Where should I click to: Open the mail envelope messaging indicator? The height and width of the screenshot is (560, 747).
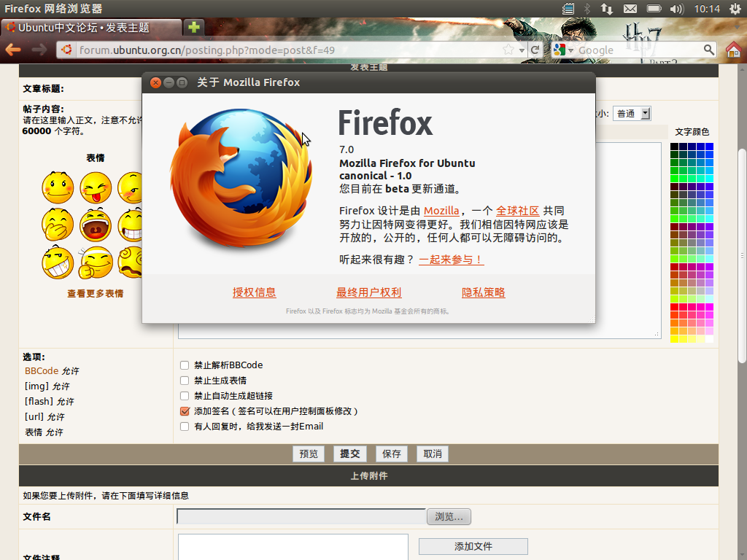point(630,9)
